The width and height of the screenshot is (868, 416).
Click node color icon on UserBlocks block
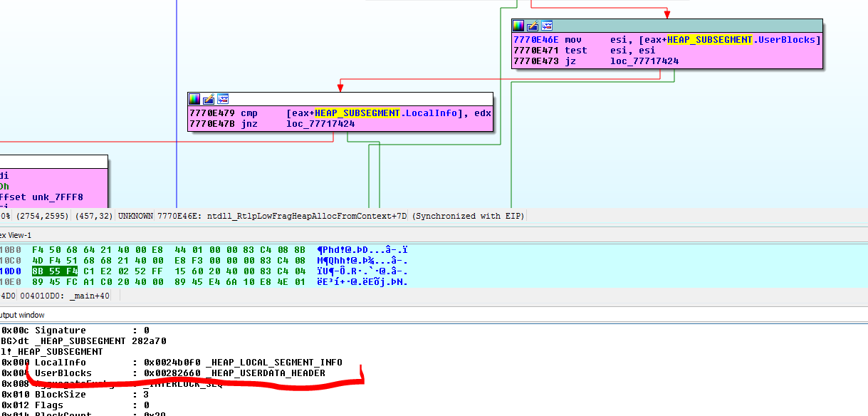click(x=518, y=26)
